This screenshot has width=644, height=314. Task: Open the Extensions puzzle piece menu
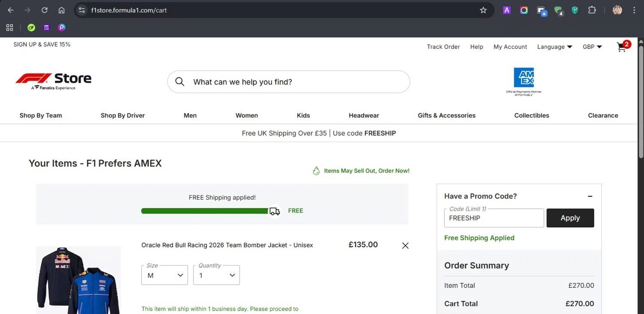[592, 10]
